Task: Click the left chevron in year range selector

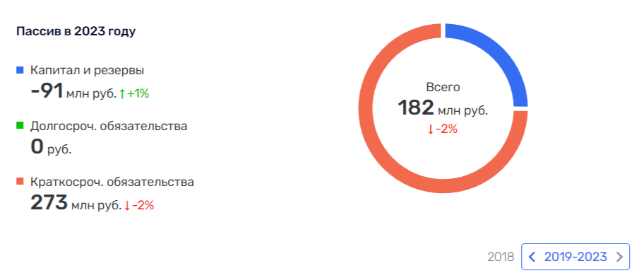Action: 532,257
